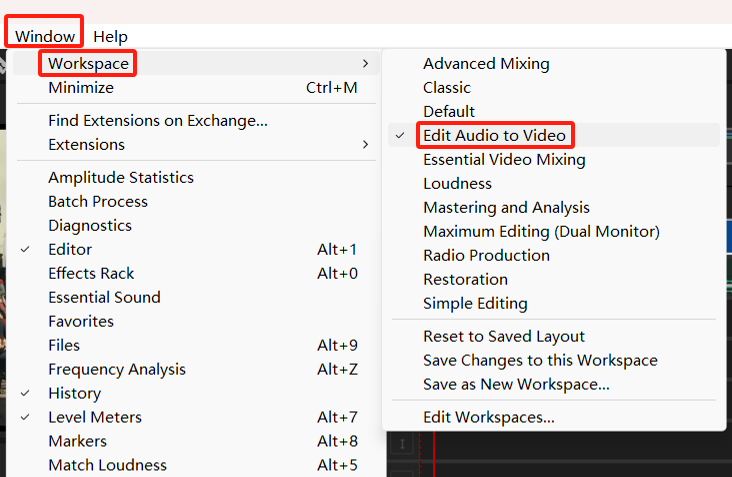
Task: Show the Essential Sound panel
Action: click(x=104, y=297)
